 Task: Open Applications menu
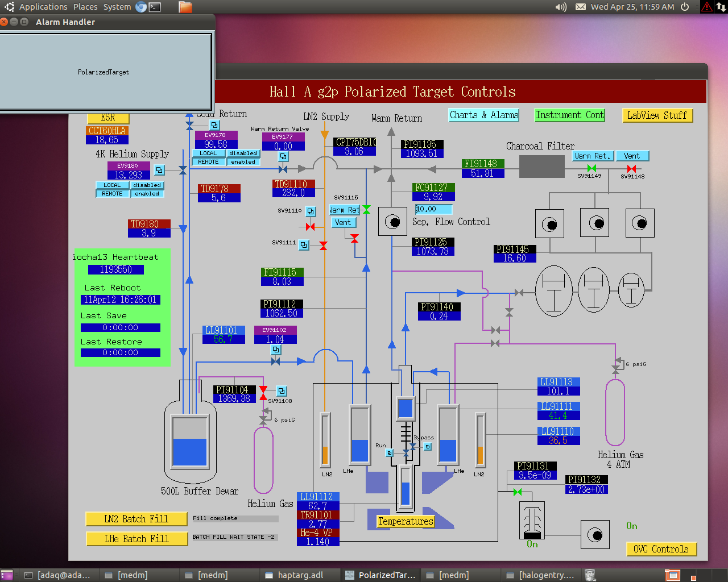(x=43, y=7)
